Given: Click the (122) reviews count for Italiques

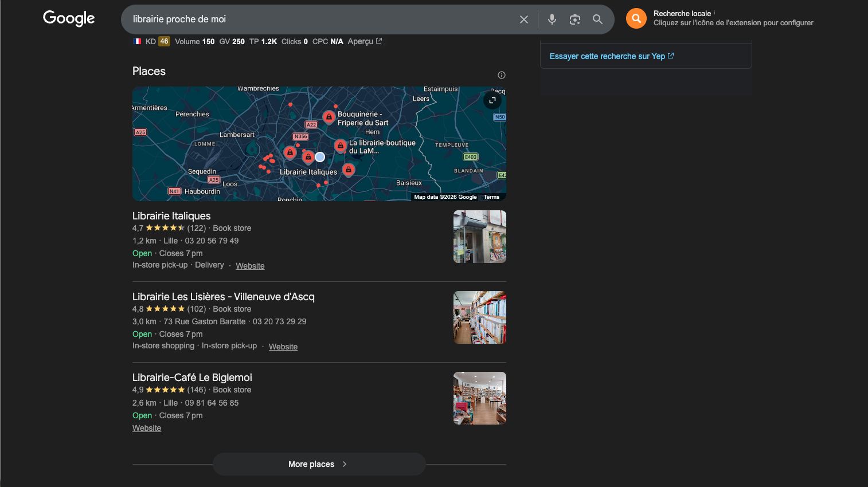Looking at the screenshot, I should point(197,228).
